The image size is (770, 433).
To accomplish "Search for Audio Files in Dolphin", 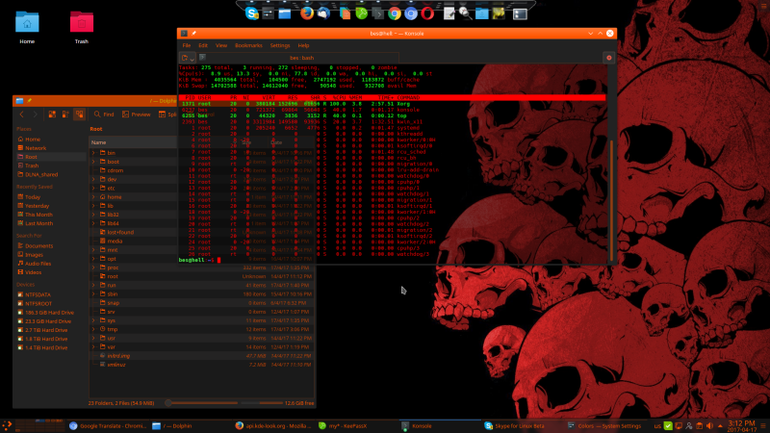I will point(50,264).
